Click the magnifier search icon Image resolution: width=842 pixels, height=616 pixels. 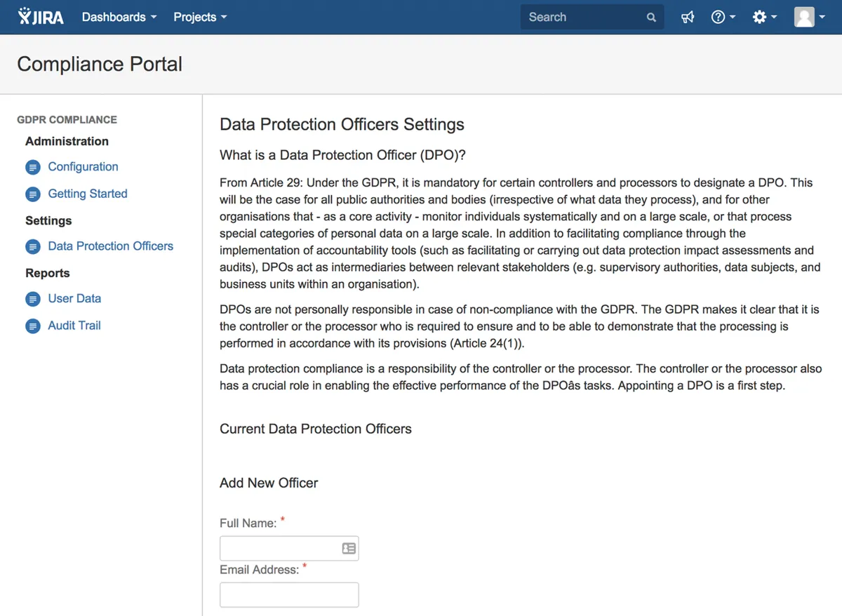click(651, 18)
